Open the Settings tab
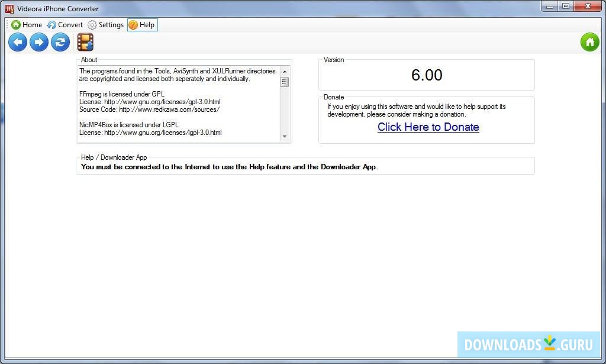This screenshot has width=606, height=364. pos(105,25)
